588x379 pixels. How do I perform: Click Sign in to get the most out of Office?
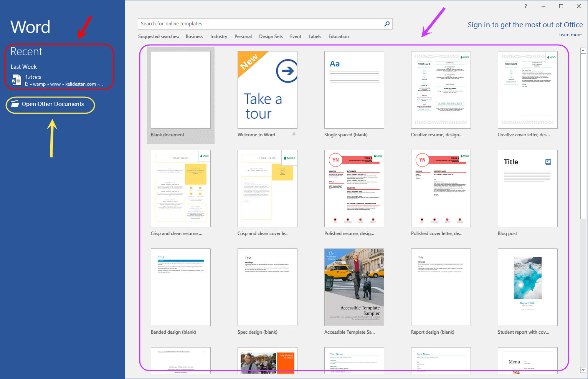[x=525, y=25]
